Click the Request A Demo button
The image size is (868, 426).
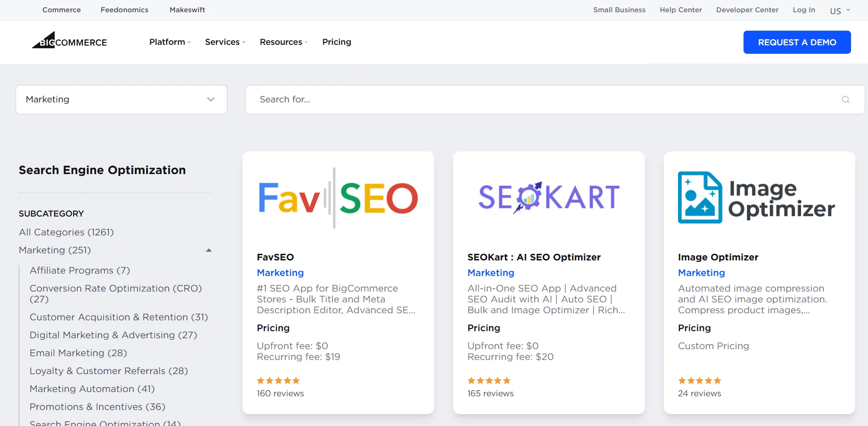click(797, 42)
